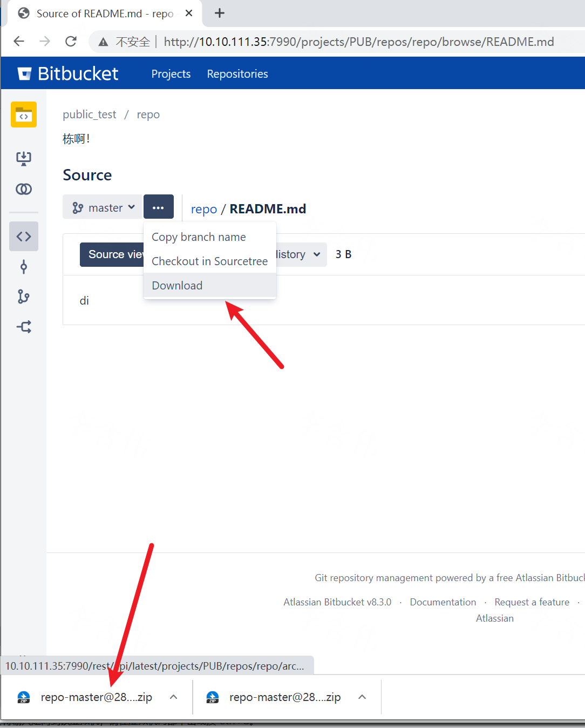
Task: Click the file content line 'di'
Action: tap(84, 301)
